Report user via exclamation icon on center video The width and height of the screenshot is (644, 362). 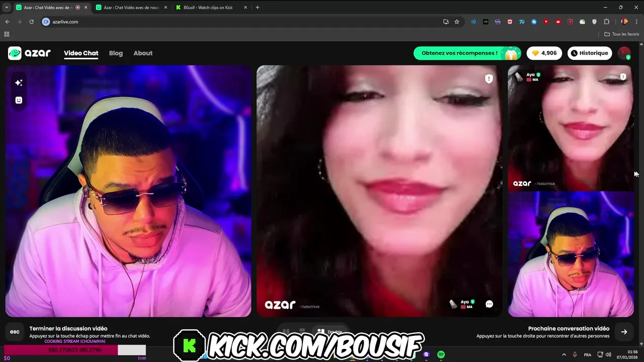pos(489,78)
